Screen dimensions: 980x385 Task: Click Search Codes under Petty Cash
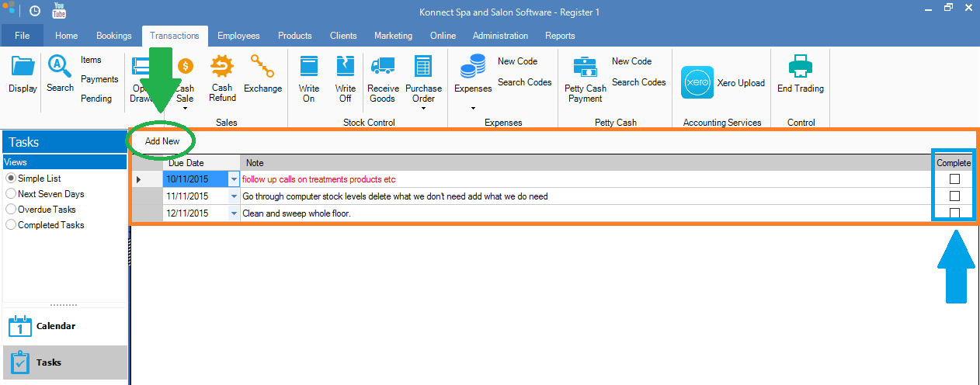tap(639, 82)
